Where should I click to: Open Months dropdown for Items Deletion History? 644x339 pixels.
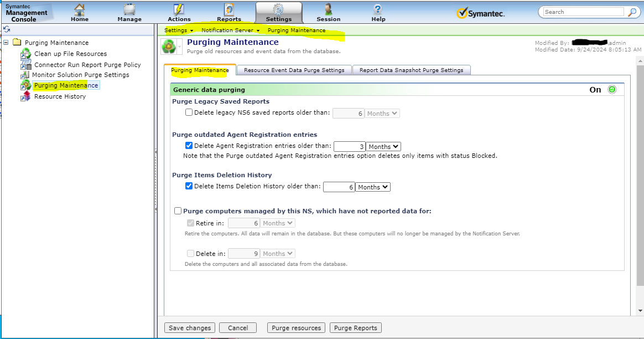coord(373,187)
